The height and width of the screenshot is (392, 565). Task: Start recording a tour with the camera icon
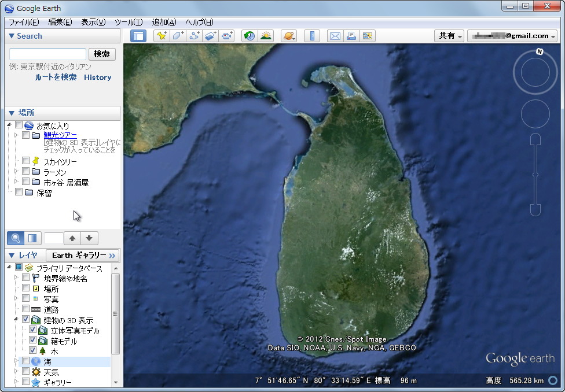226,35
